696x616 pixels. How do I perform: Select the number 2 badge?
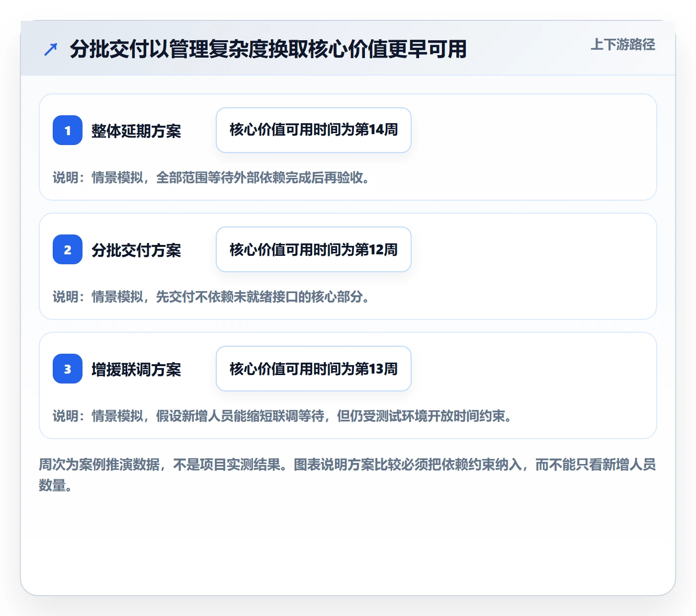point(68,249)
